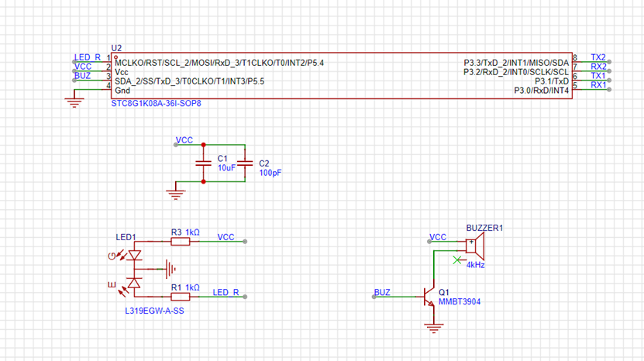
Task: Click the L319EGW-A-SS part name
Action: 154,311
